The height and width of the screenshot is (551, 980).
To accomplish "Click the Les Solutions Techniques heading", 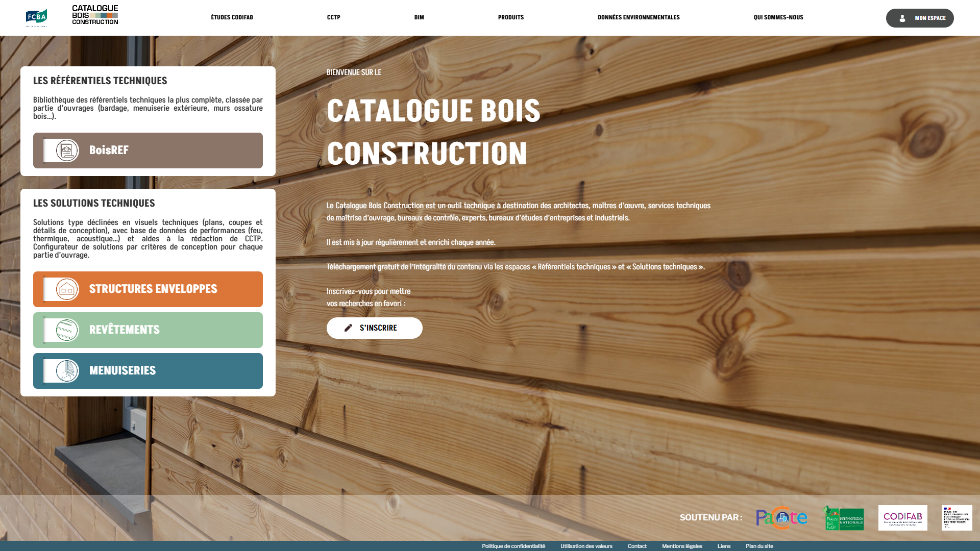I will pos(94,203).
